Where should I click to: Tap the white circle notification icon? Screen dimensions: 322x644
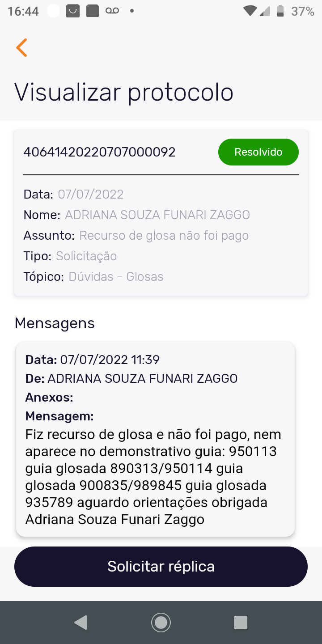(x=53, y=11)
